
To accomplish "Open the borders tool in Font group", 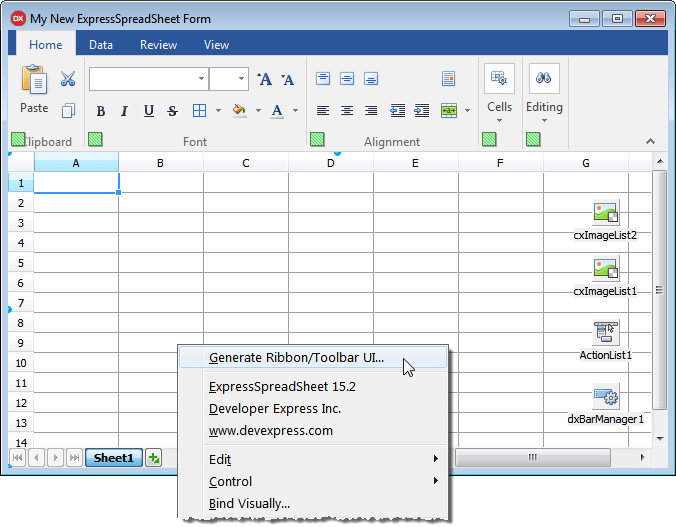I will click(199, 111).
